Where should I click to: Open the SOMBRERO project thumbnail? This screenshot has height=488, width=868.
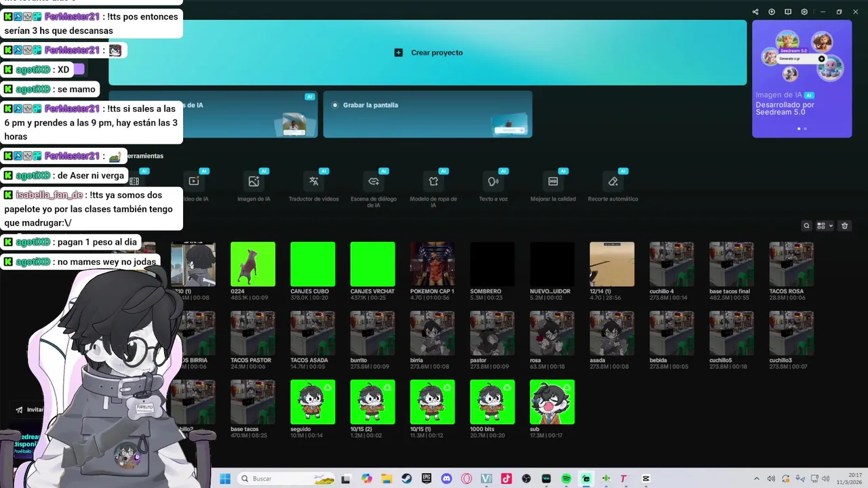coord(492,264)
